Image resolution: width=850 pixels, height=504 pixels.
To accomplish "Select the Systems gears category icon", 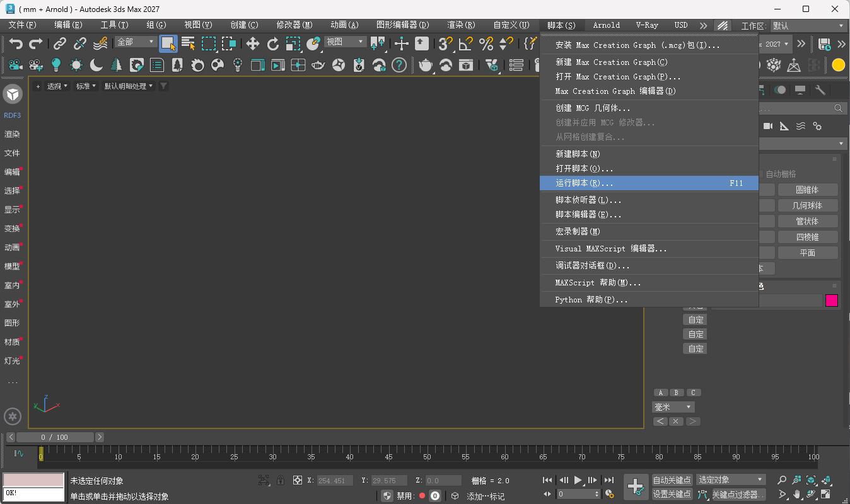I will point(817,126).
